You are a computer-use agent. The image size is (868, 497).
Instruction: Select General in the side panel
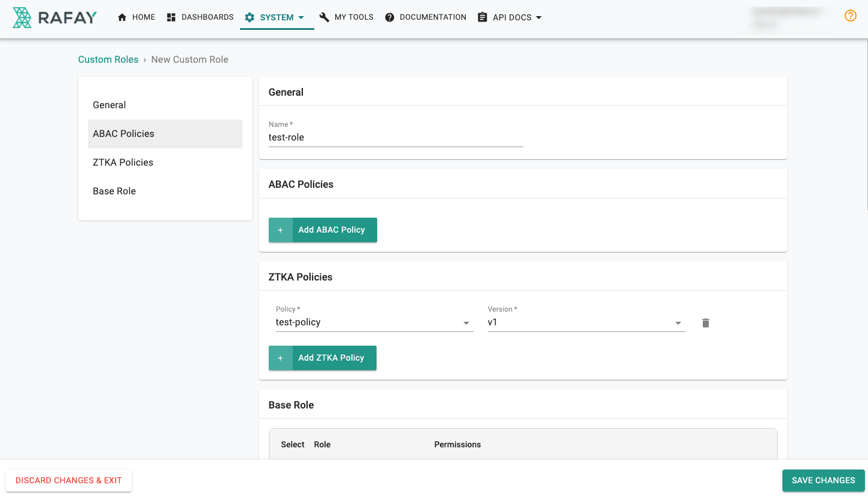tap(165, 105)
